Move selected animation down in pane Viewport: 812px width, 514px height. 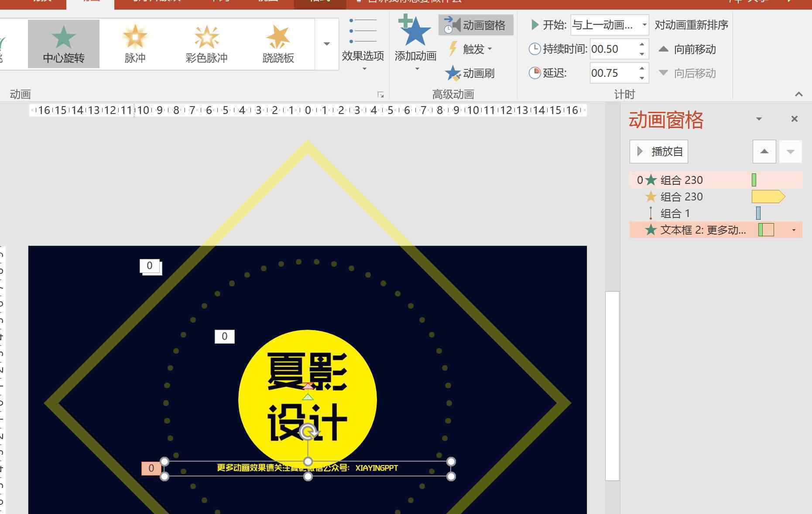click(791, 152)
